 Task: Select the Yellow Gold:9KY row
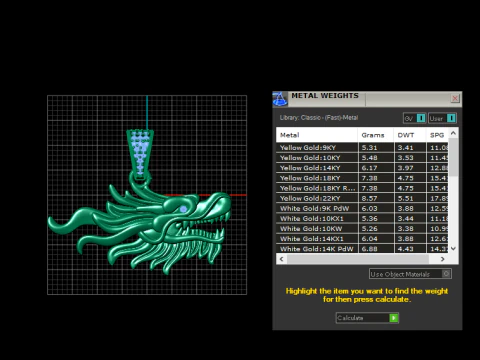(362, 148)
